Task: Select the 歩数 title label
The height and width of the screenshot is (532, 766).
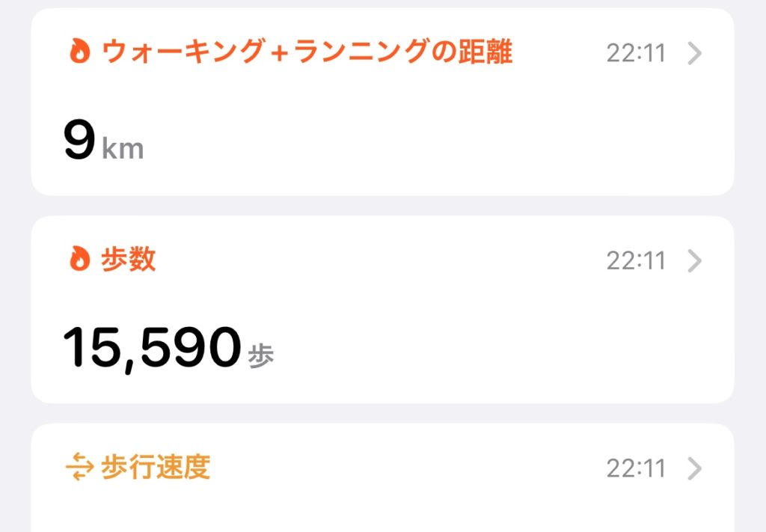Action: pyautogui.click(x=128, y=260)
